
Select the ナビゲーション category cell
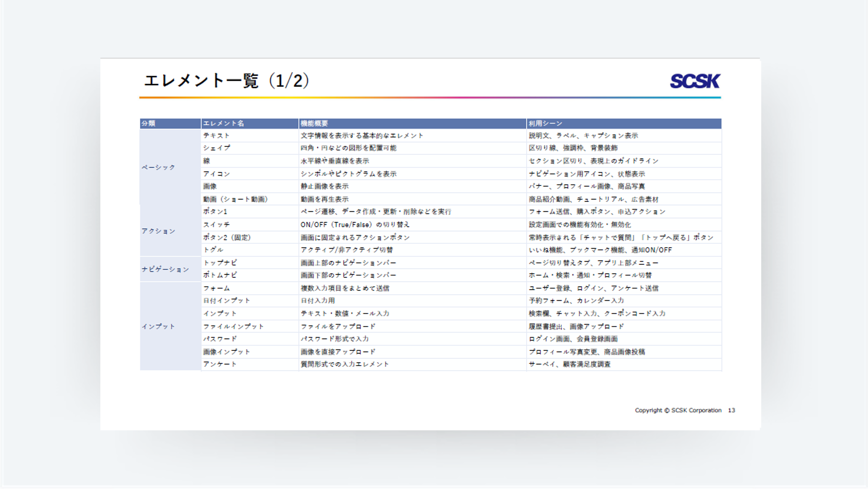click(165, 269)
